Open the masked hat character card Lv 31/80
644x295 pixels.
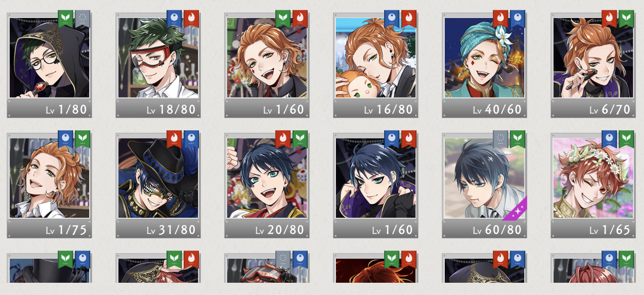[158, 185]
